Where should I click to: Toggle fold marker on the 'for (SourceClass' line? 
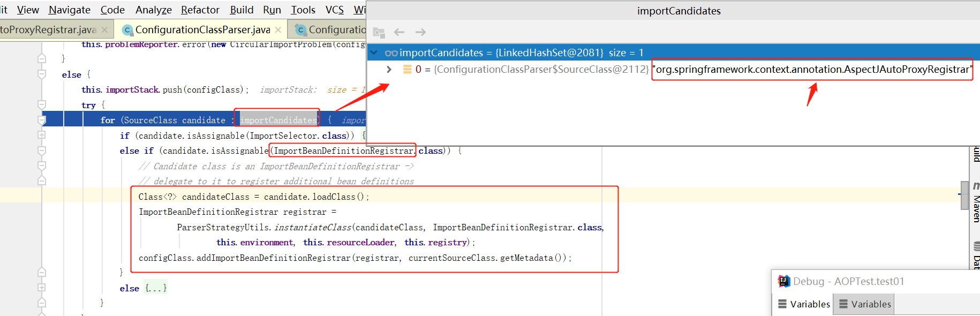pos(42,120)
